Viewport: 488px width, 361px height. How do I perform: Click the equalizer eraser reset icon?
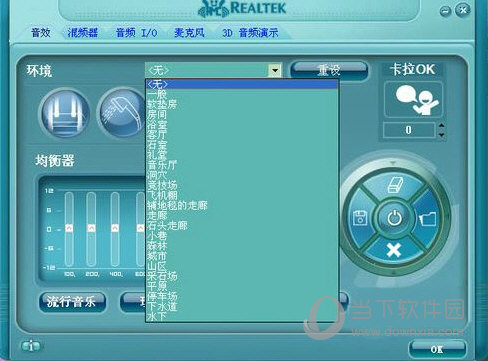coord(395,185)
